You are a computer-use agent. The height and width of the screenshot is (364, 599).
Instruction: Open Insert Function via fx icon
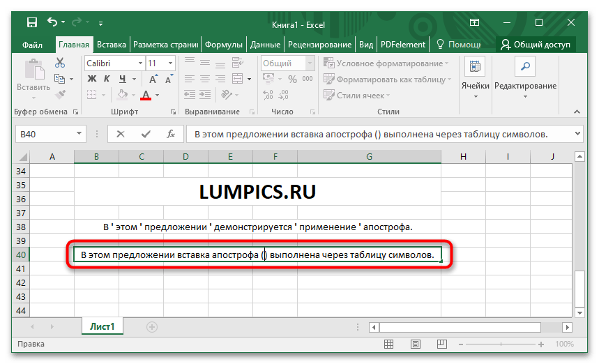pos(169,134)
